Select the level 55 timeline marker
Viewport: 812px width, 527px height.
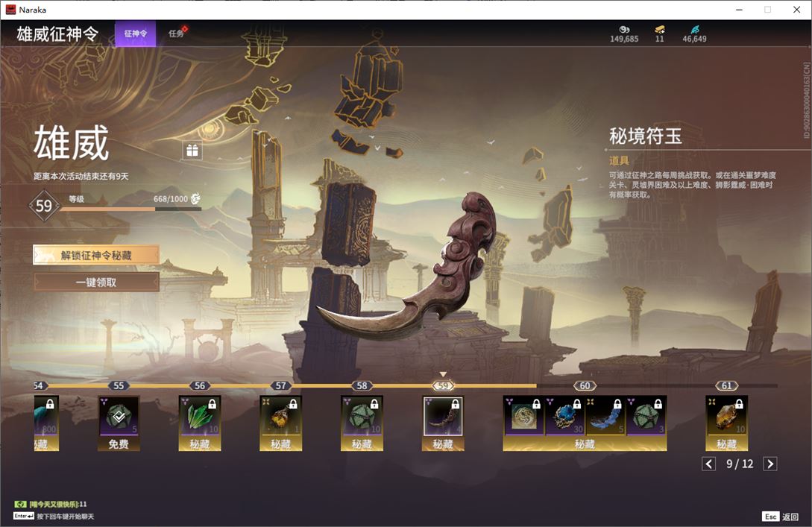pos(119,385)
